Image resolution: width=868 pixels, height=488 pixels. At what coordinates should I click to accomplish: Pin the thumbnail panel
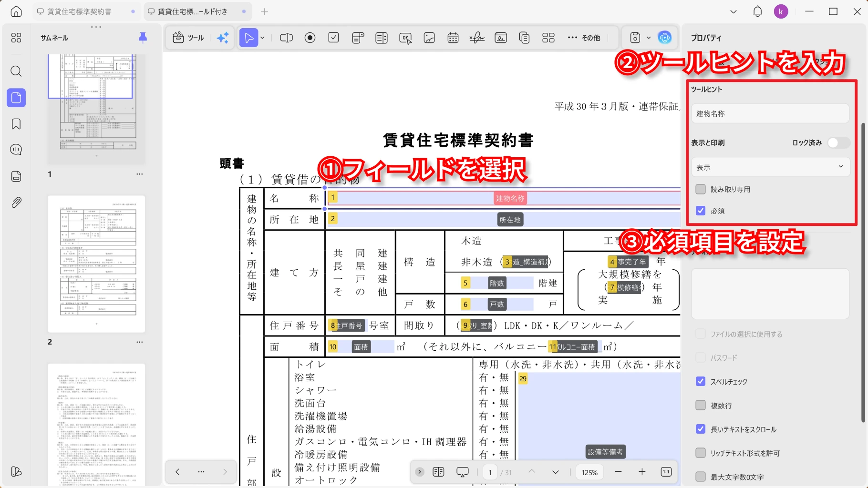143,38
